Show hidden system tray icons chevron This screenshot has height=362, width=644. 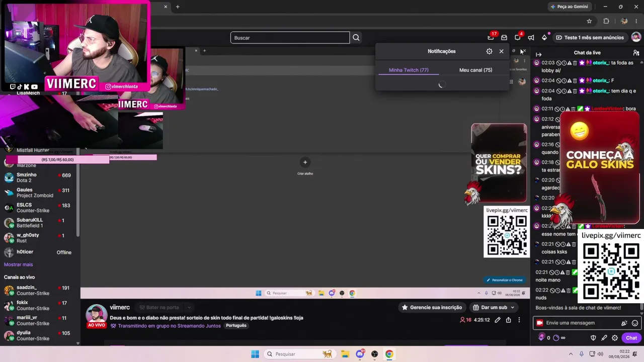point(571,354)
